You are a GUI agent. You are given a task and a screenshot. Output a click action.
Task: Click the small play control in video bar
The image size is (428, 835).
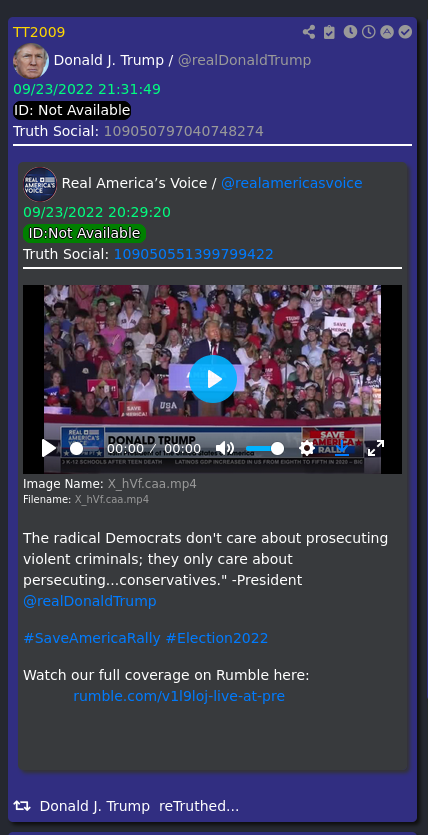(x=48, y=448)
